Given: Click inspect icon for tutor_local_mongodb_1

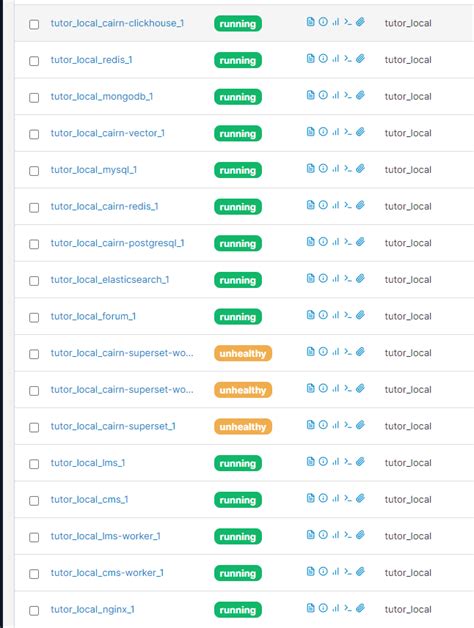Looking at the screenshot, I should [323, 95].
